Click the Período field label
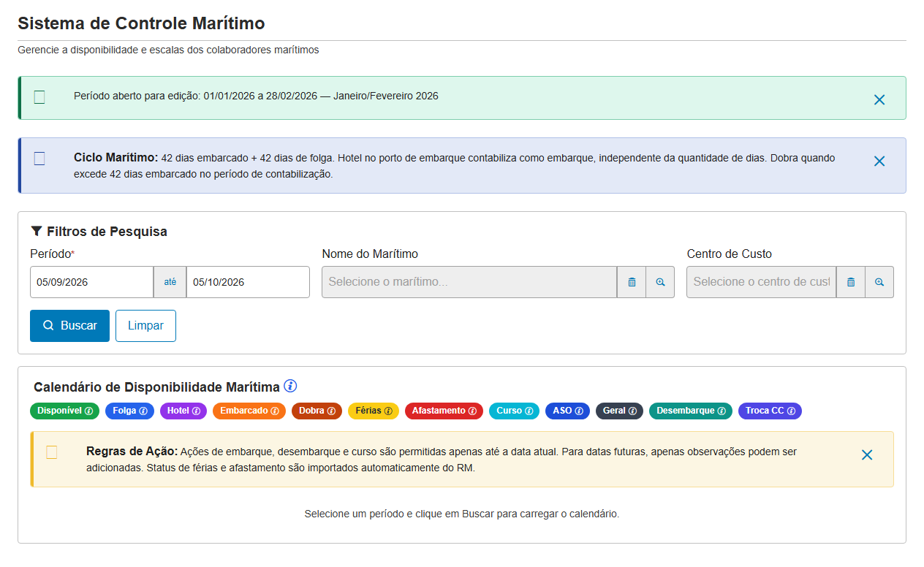The image size is (924, 567). (x=50, y=254)
